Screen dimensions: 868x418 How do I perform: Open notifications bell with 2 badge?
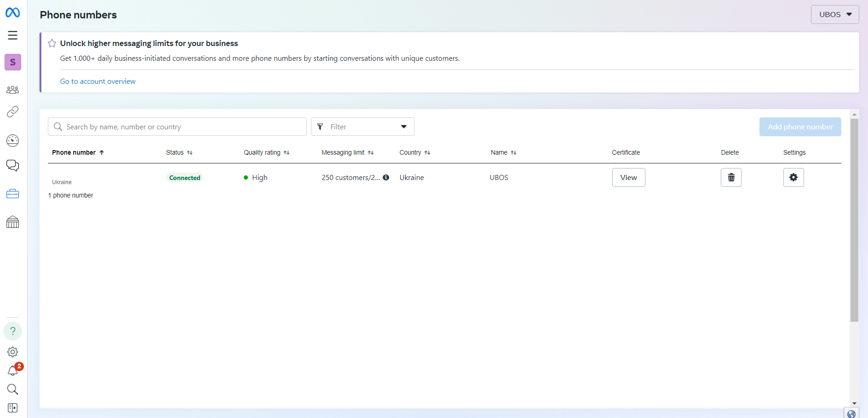(x=12, y=371)
